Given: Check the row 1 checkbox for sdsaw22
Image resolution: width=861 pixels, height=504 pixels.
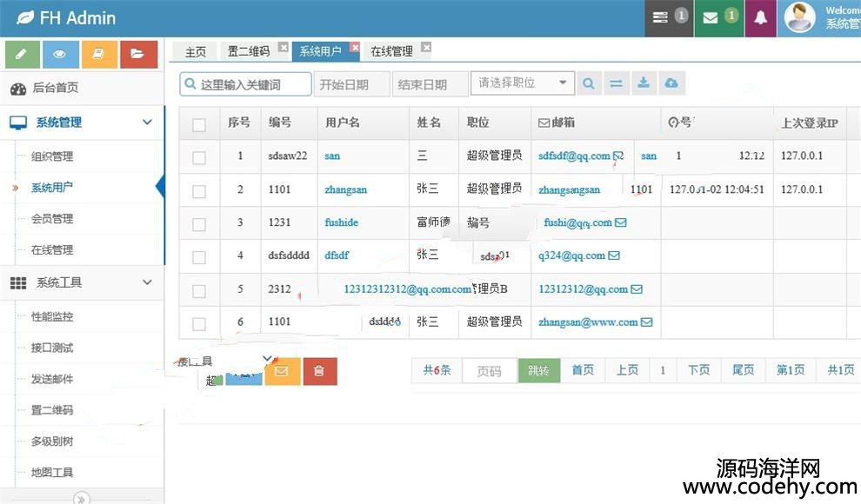Looking at the screenshot, I should [199, 158].
